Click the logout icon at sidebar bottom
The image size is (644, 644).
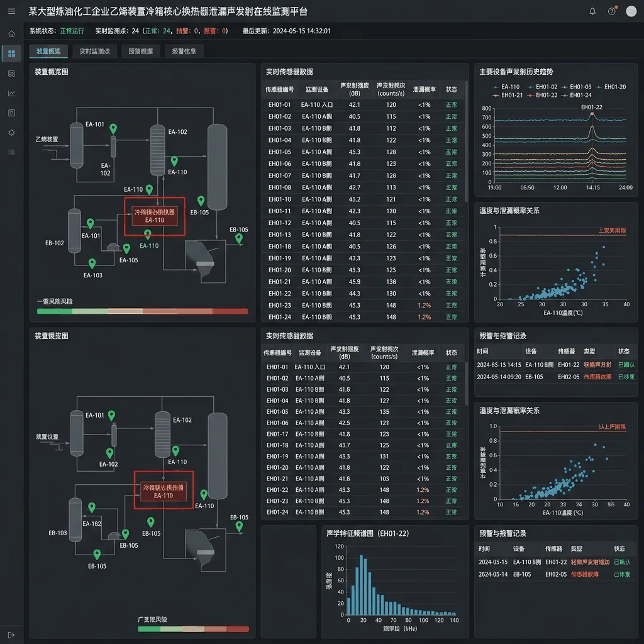click(x=11, y=635)
